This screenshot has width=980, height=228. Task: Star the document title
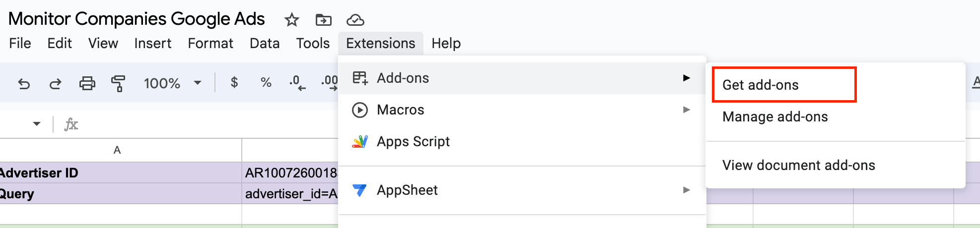coord(291,20)
